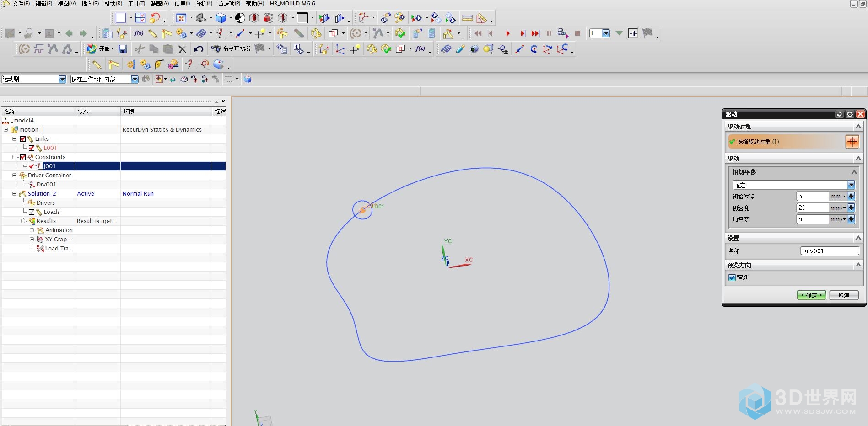Open the 编辑(E) menu
The image size is (868, 426).
[43, 4]
